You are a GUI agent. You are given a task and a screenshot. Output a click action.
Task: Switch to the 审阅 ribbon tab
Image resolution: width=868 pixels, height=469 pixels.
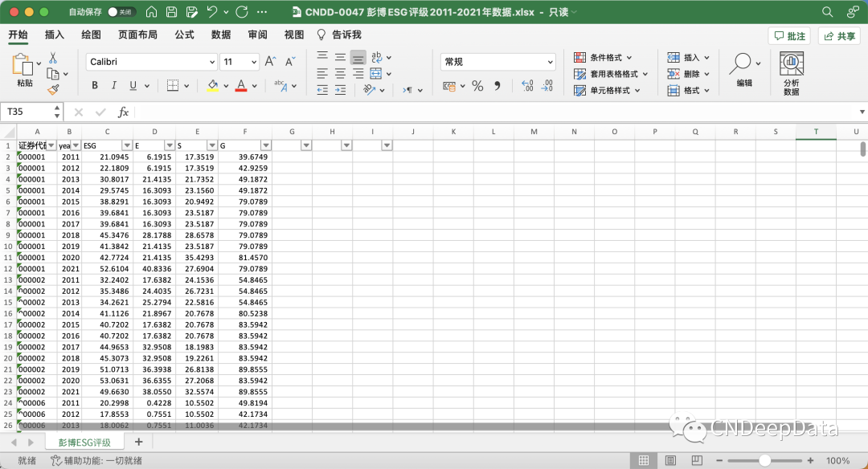coord(257,35)
